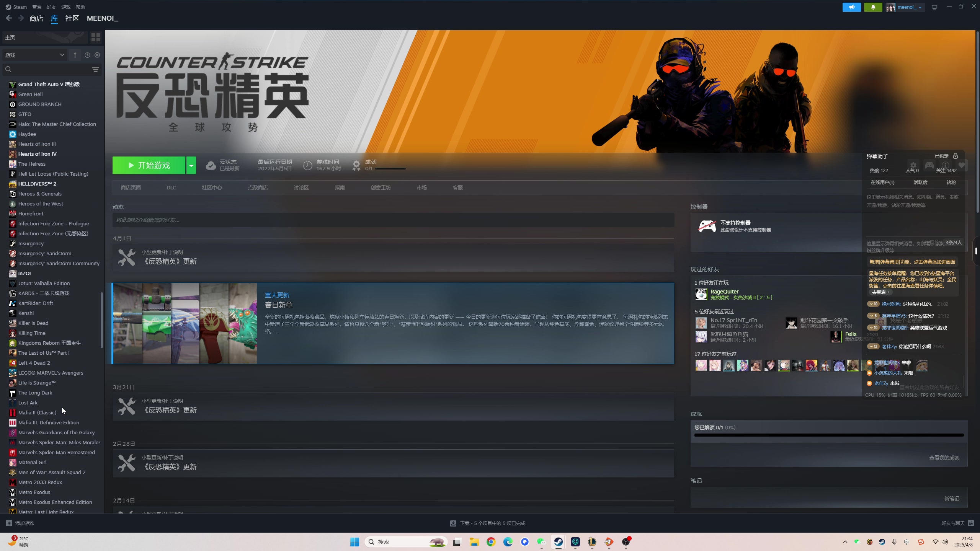Click 查看我的成就 link
980x551 pixels.
(x=944, y=458)
